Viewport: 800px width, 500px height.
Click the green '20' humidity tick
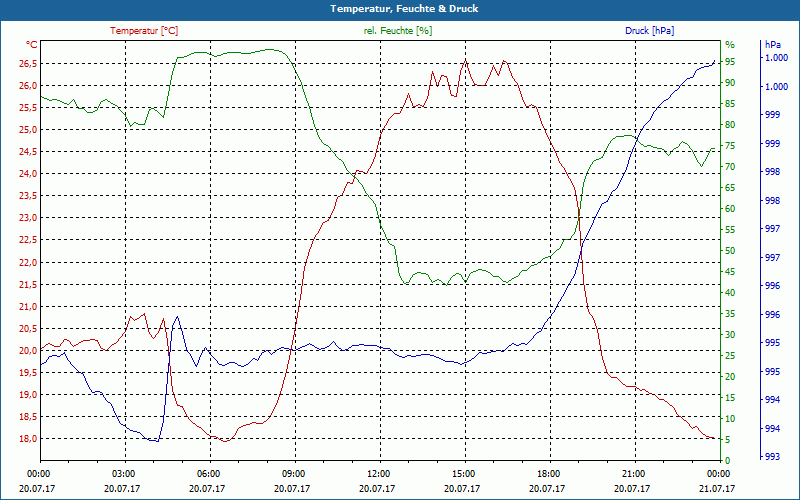(730, 377)
